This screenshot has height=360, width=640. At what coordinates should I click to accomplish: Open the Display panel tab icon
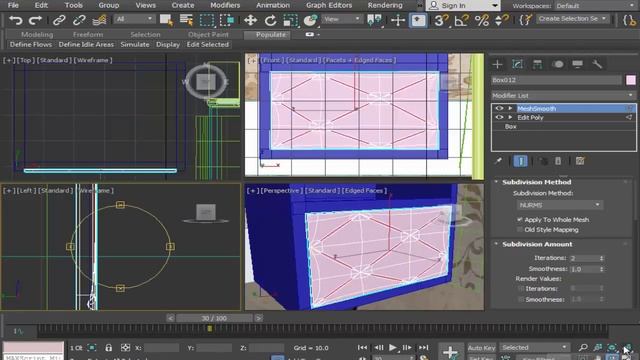(577, 64)
